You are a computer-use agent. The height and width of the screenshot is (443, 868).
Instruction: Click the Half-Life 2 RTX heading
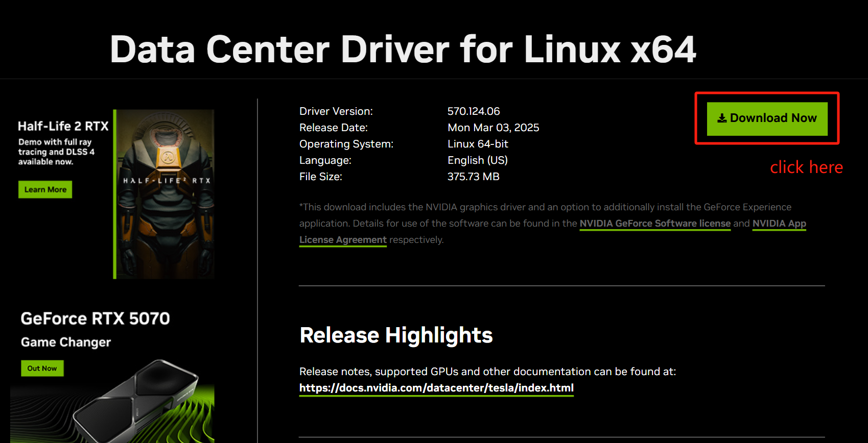(63, 126)
